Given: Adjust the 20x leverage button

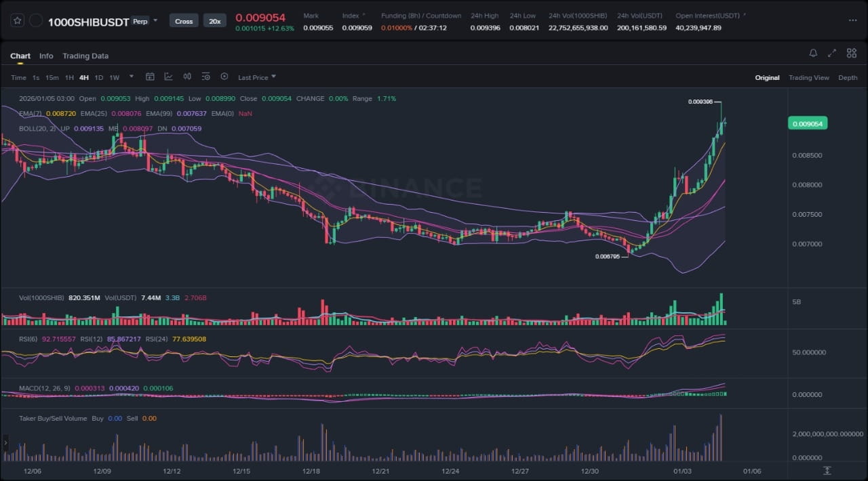Looking at the screenshot, I should (x=215, y=21).
